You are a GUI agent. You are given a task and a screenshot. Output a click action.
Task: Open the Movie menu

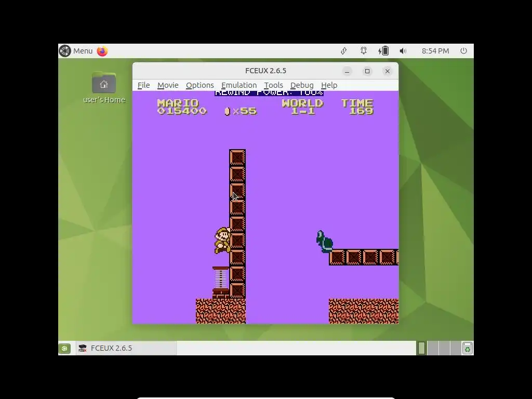tap(168, 85)
